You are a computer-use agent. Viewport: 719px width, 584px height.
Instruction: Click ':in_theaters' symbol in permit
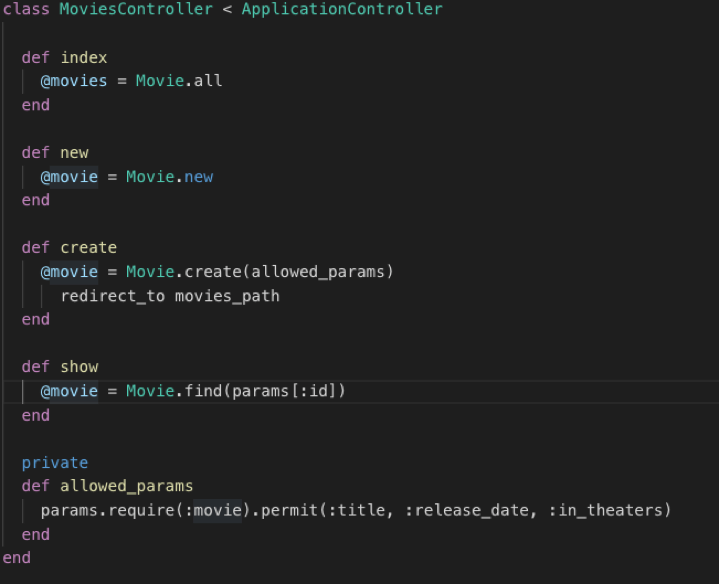[605, 510]
